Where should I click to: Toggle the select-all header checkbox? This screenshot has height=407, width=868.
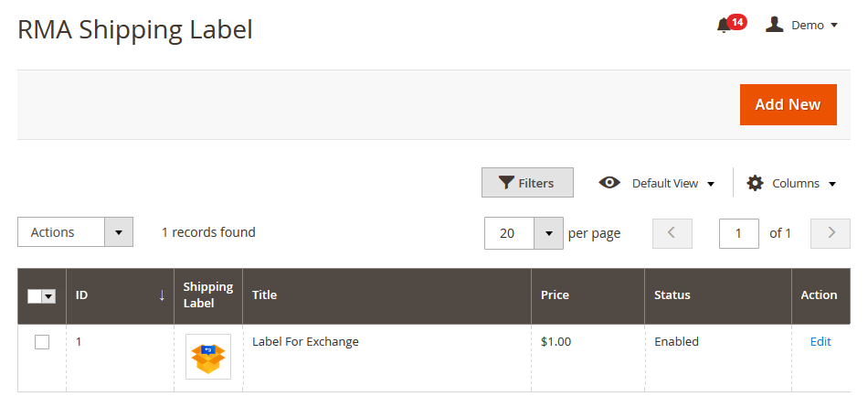(x=36, y=296)
